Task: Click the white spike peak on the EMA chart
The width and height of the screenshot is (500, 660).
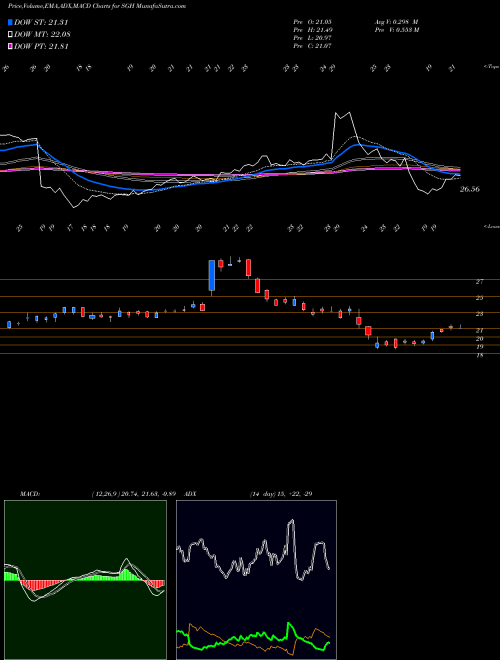Action: 342,114
